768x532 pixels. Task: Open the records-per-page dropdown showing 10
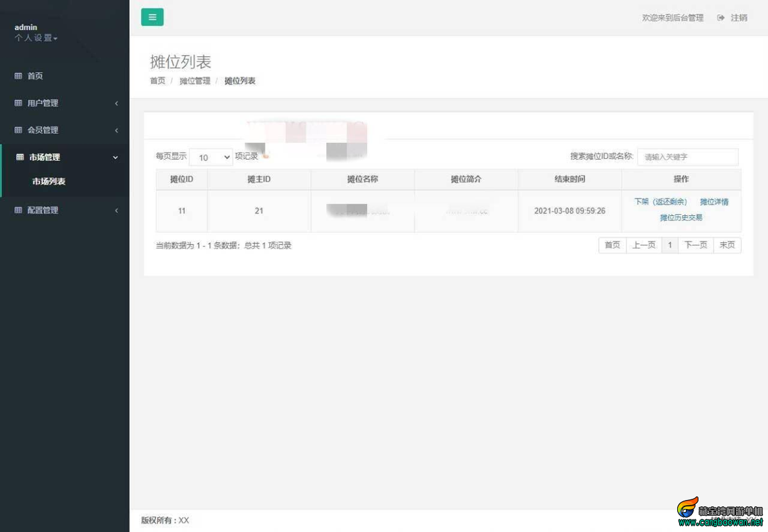point(211,157)
